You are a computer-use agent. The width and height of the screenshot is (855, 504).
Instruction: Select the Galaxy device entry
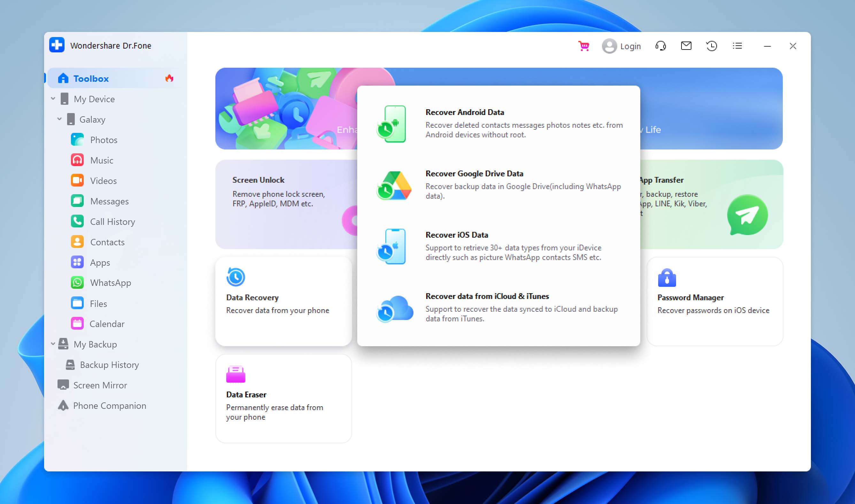tap(92, 119)
